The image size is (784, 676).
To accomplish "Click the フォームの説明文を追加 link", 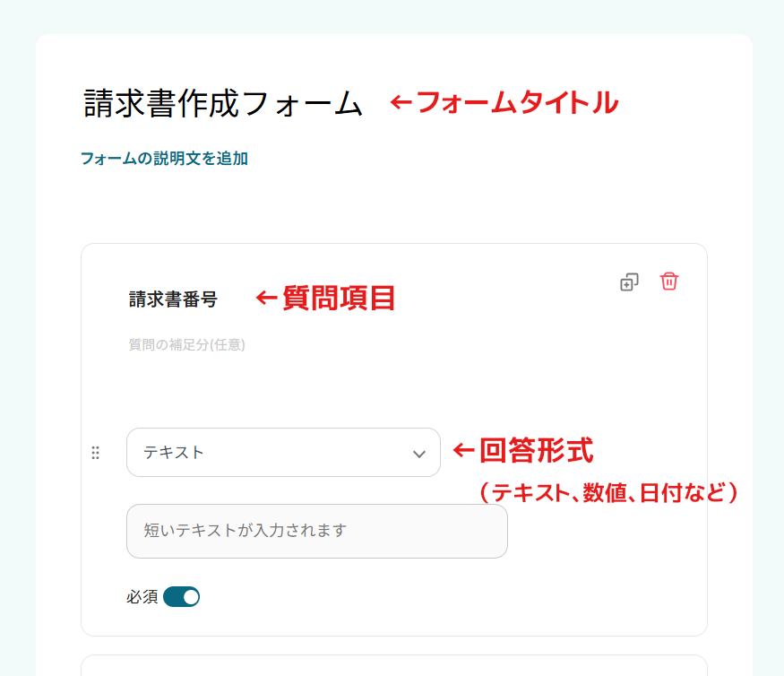I will point(164,159).
